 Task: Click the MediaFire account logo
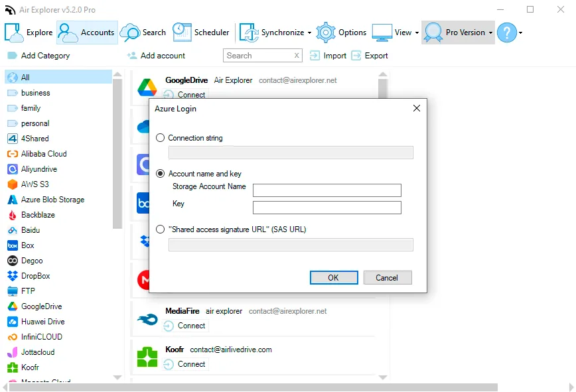click(x=147, y=320)
